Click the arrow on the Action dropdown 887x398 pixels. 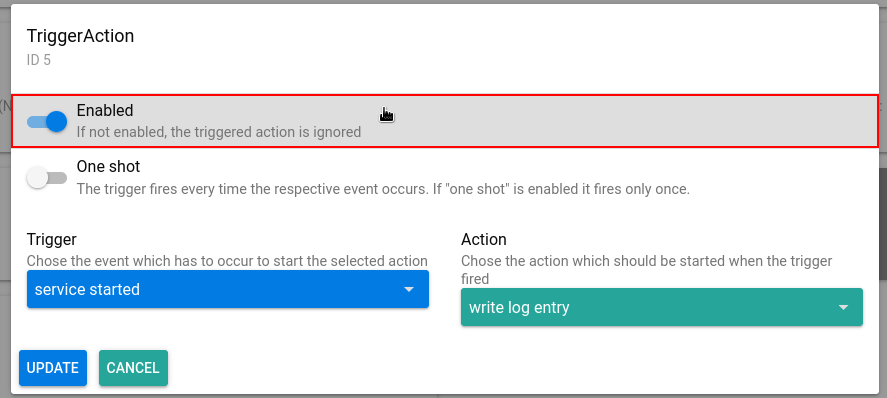click(843, 308)
